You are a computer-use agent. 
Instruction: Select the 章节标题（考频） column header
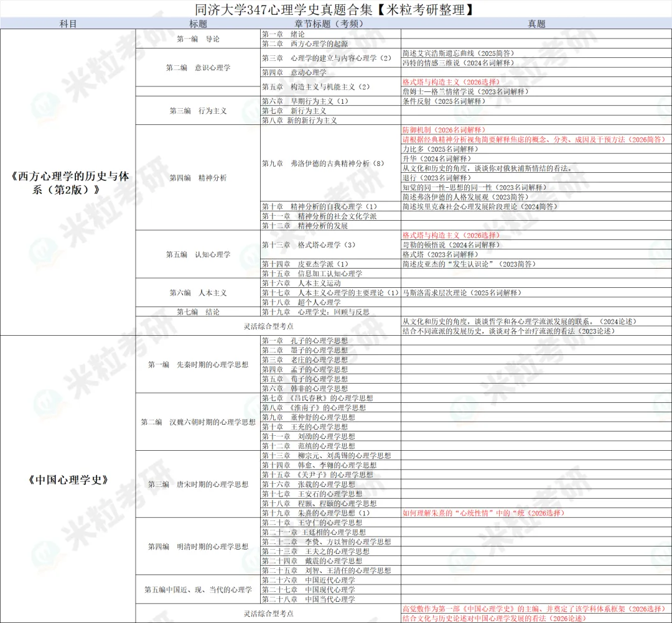coord(329,24)
